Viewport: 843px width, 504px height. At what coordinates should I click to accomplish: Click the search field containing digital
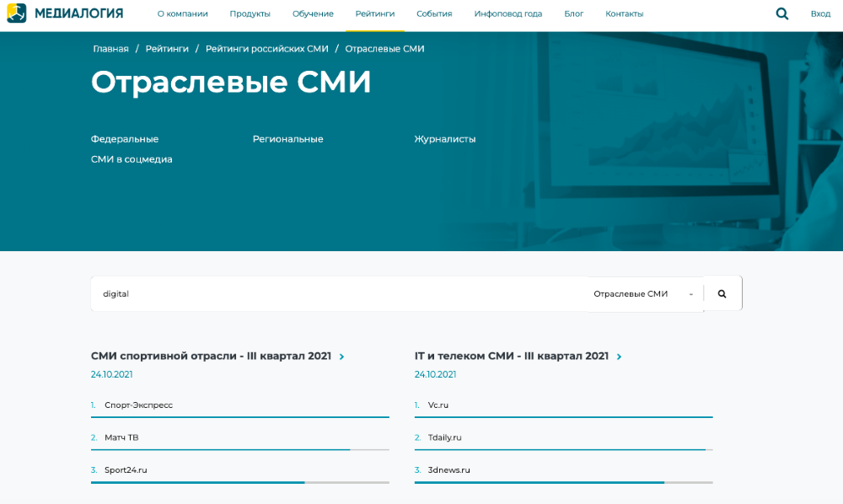click(x=337, y=294)
